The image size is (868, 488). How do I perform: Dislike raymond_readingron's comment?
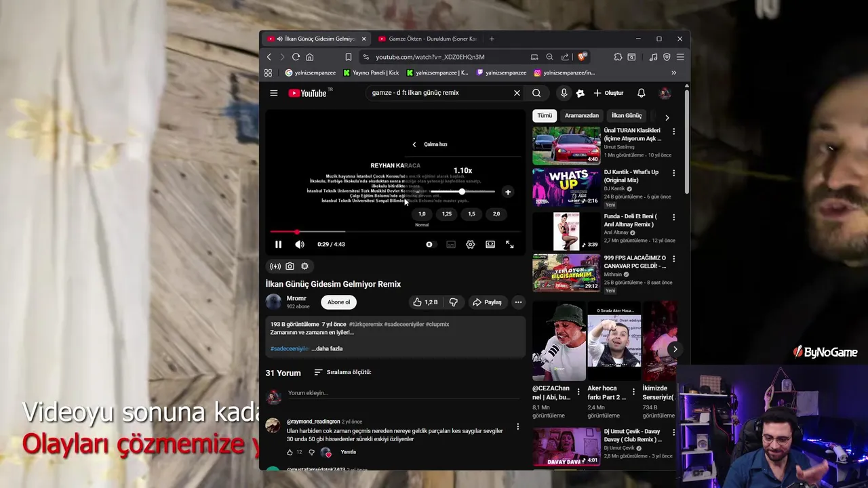(x=312, y=452)
